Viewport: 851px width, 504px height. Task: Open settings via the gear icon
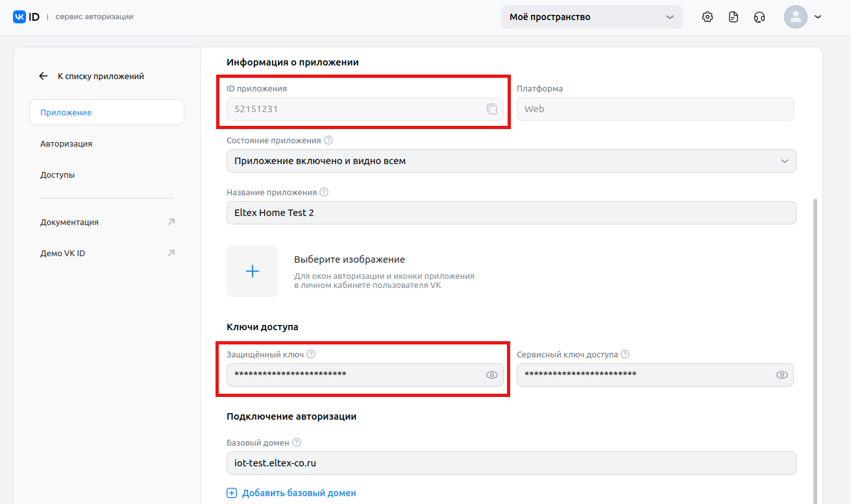pyautogui.click(x=708, y=17)
